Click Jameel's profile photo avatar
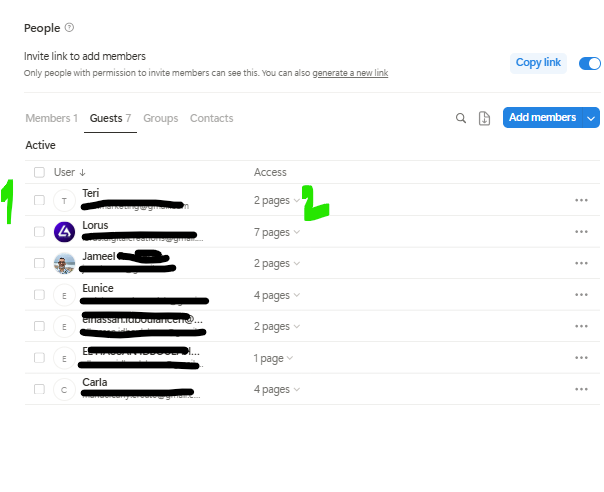The width and height of the screenshot is (604, 492). coord(64,264)
